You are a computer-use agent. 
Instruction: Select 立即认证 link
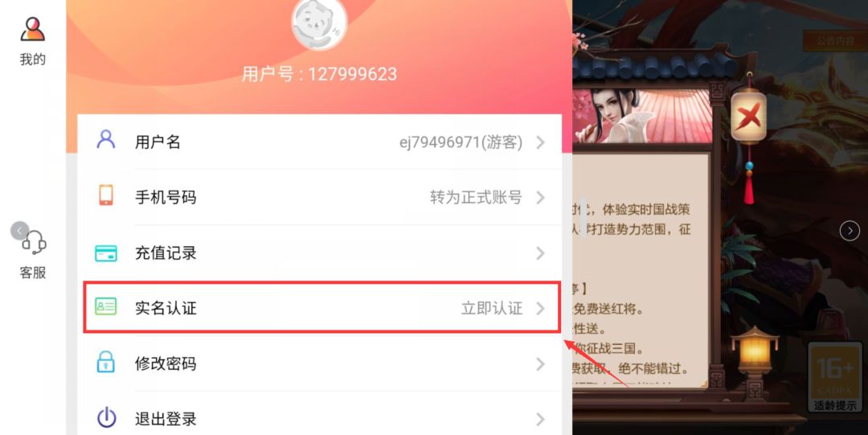[x=492, y=308]
